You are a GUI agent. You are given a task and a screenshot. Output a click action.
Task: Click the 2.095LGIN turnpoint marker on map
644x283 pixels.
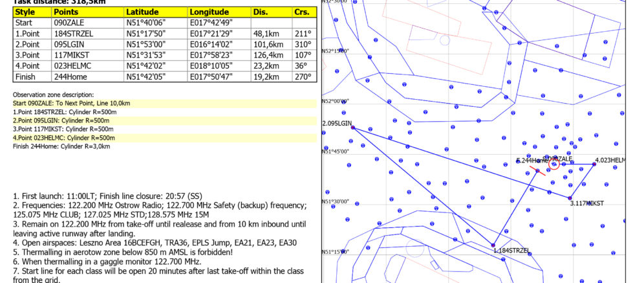pos(352,128)
